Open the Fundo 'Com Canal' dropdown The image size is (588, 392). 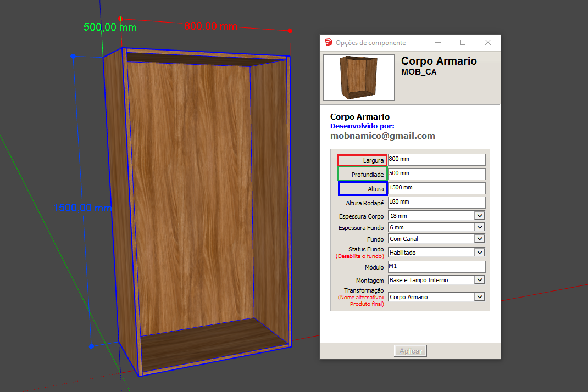(x=479, y=239)
